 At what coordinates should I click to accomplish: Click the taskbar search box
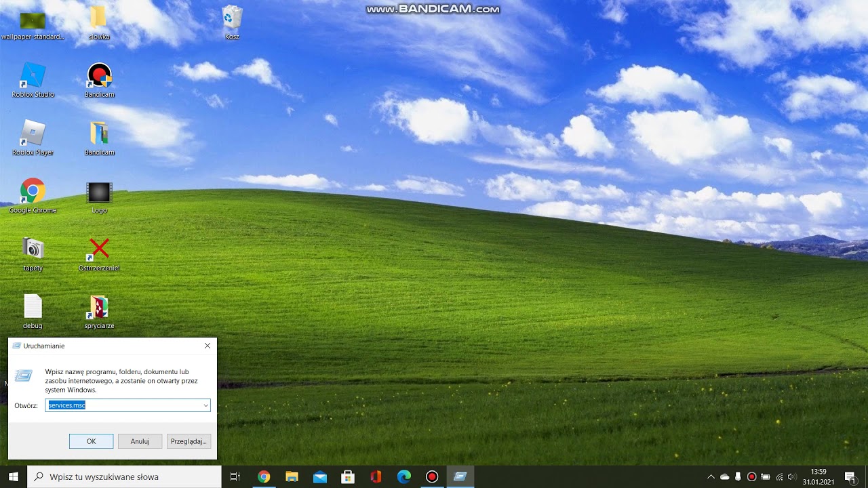point(124,476)
